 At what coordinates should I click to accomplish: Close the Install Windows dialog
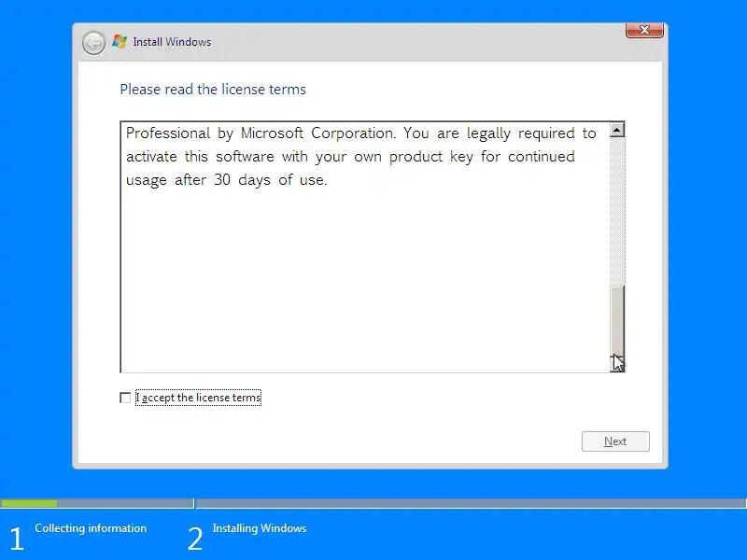click(x=644, y=30)
